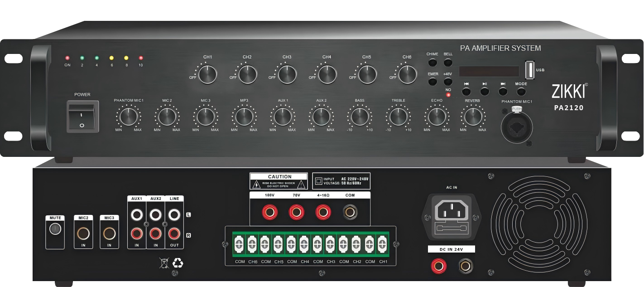Click the red NO indicator LED
The image size is (644, 287).
[x=448, y=95]
